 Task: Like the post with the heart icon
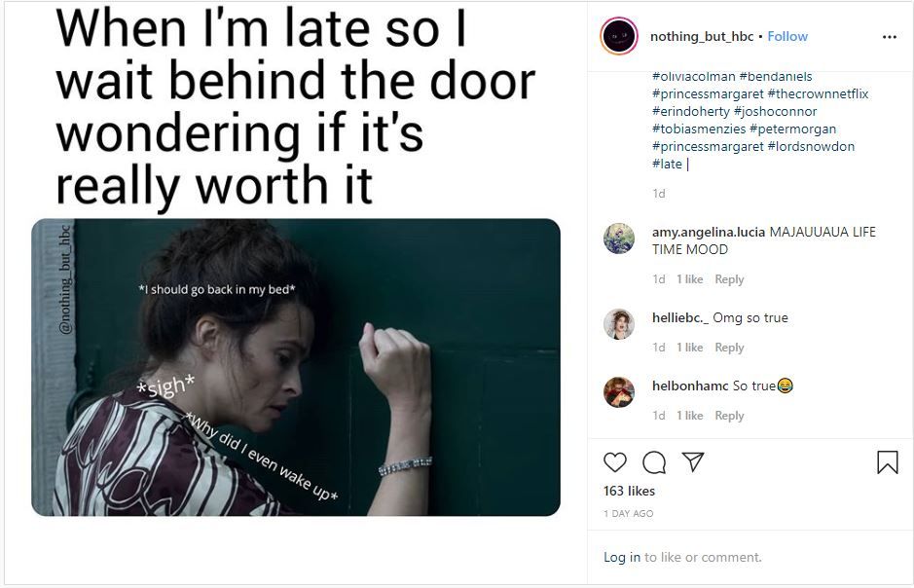click(x=615, y=462)
